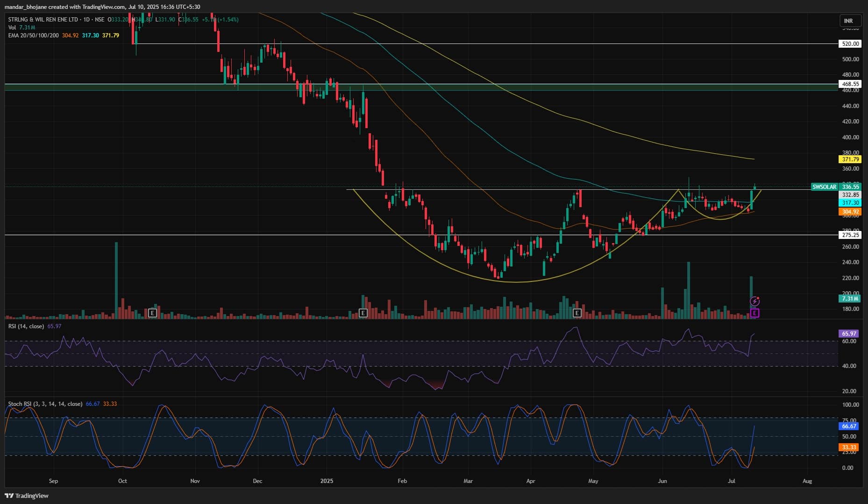
Task: Click the Vol indicator legend label
Action: coord(12,28)
